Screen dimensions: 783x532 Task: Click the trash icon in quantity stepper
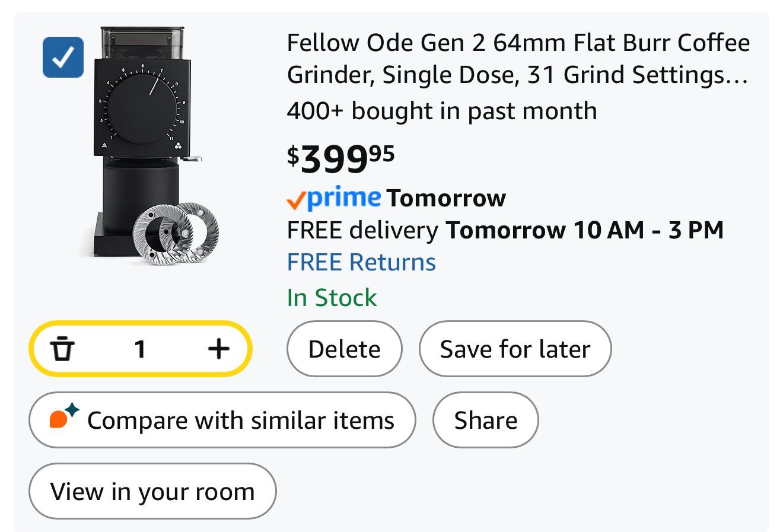pos(62,349)
